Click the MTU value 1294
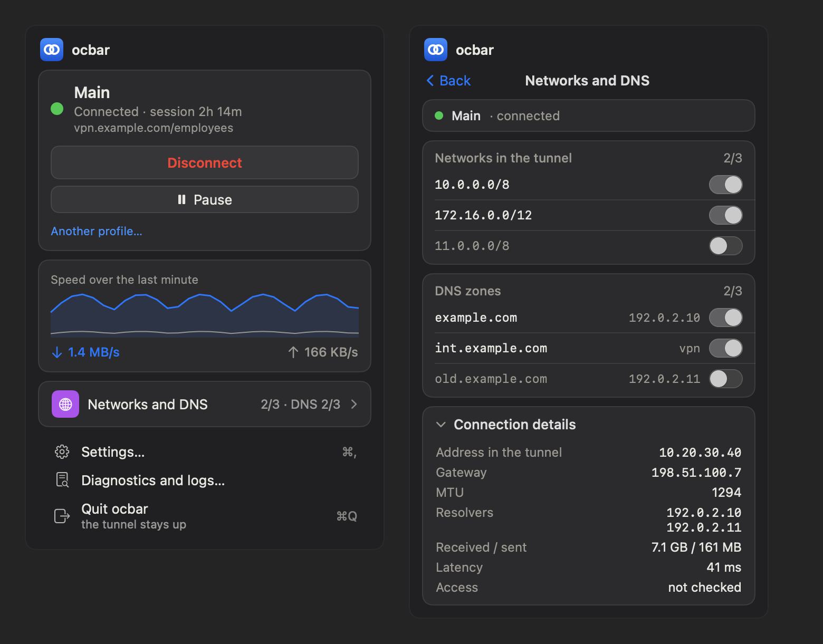The height and width of the screenshot is (644, 823). [x=726, y=493]
